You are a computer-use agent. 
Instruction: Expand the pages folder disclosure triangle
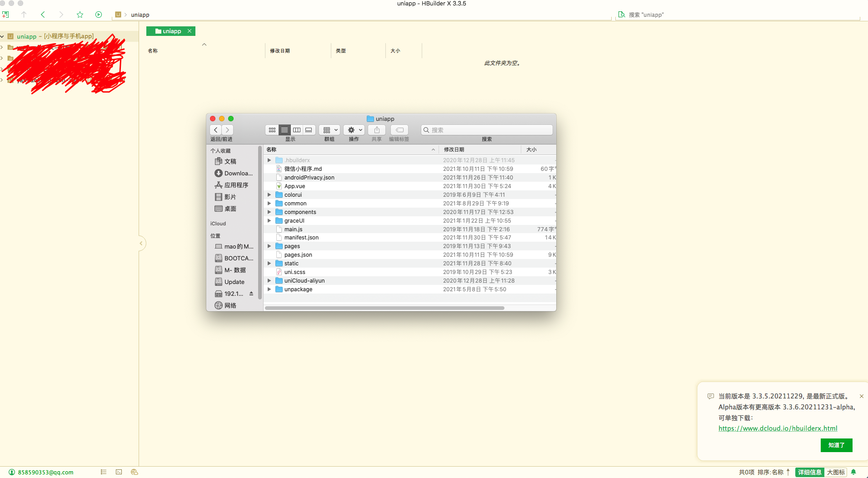pos(269,246)
